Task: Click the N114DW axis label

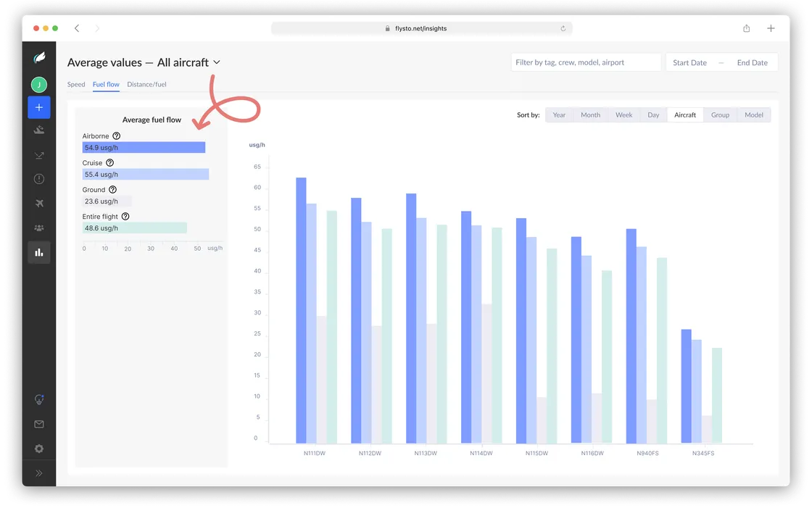Action: [481, 454]
